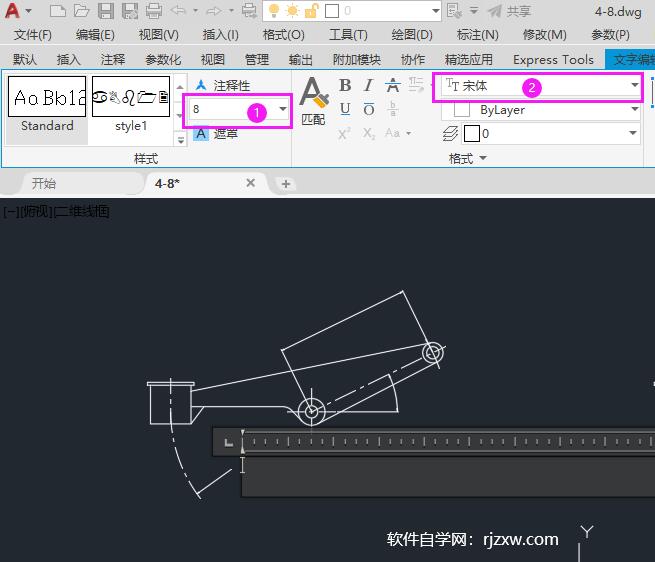Click the ByLayer color swatch box
Image resolution: width=655 pixels, height=562 pixels.
(462, 110)
